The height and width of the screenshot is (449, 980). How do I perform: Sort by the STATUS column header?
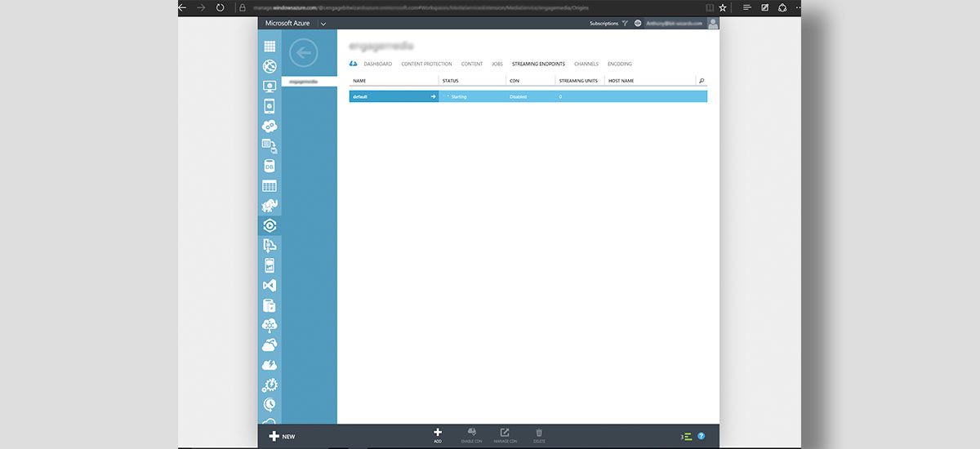coord(450,81)
